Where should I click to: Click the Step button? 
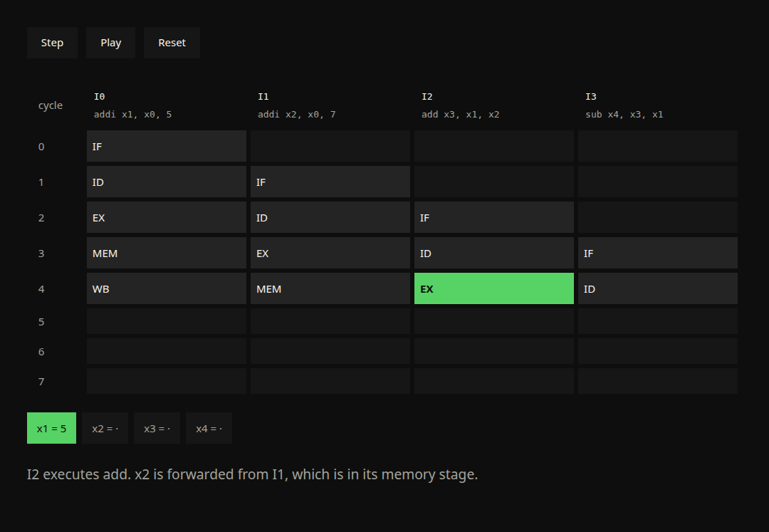(x=52, y=43)
